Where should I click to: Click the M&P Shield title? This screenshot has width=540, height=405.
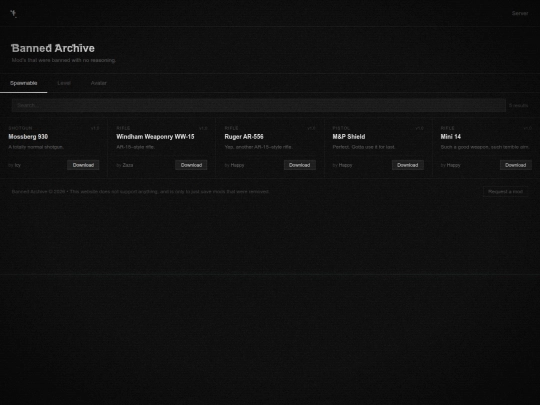tap(349, 137)
